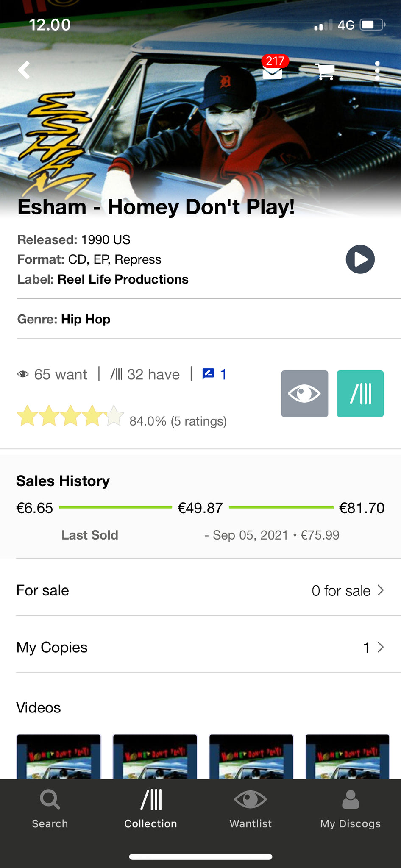Screen dimensions: 401x868
Task: Tap the back arrow icon
Action: point(25,70)
